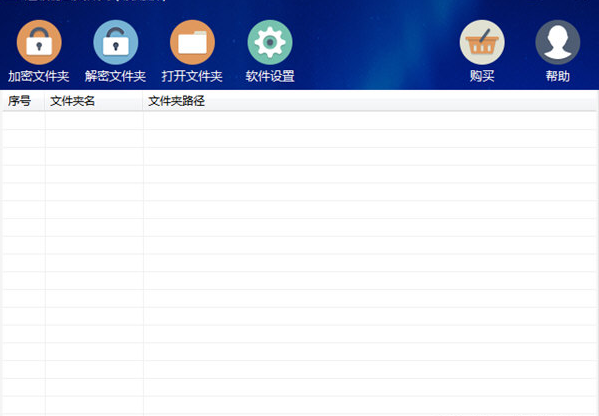
Task: Sort by the 文件夹名 column header
Action: click(x=94, y=101)
